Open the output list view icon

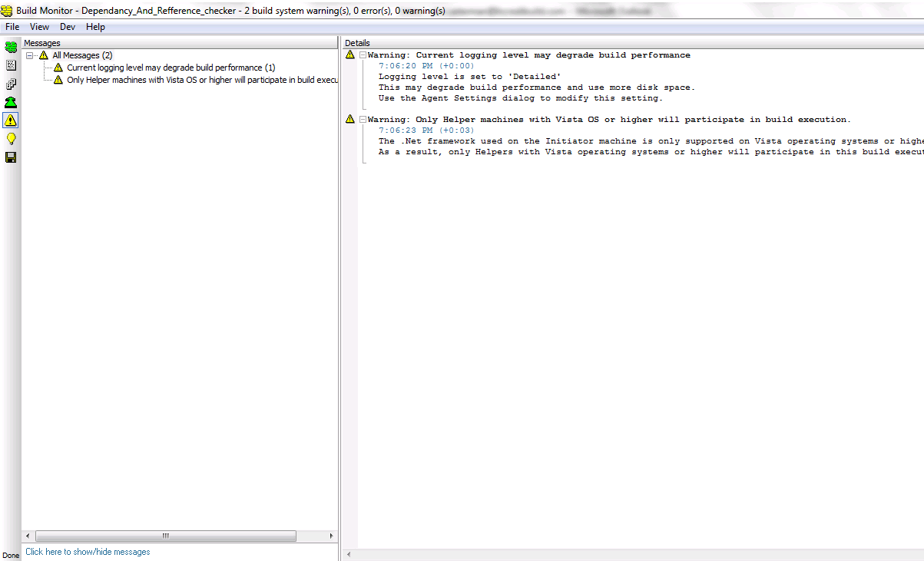11,66
